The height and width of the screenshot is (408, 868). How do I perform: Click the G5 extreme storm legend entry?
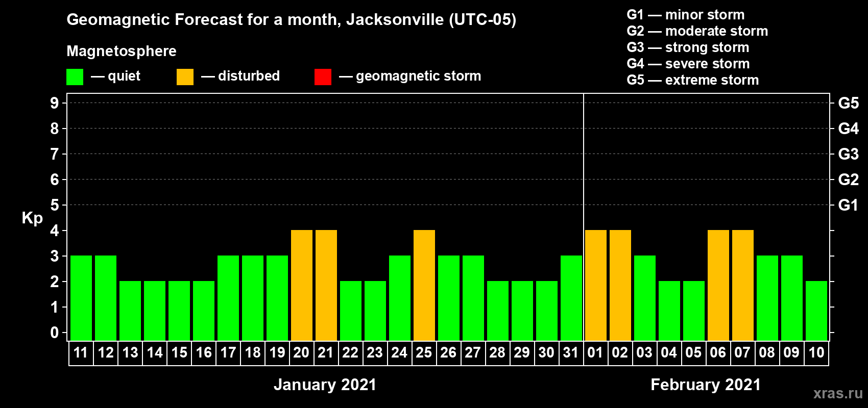(693, 80)
